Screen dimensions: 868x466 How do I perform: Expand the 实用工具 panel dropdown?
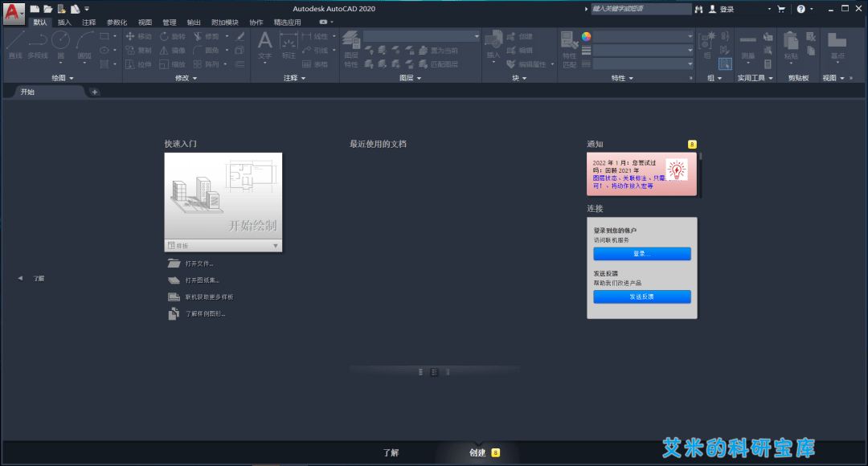[755, 78]
